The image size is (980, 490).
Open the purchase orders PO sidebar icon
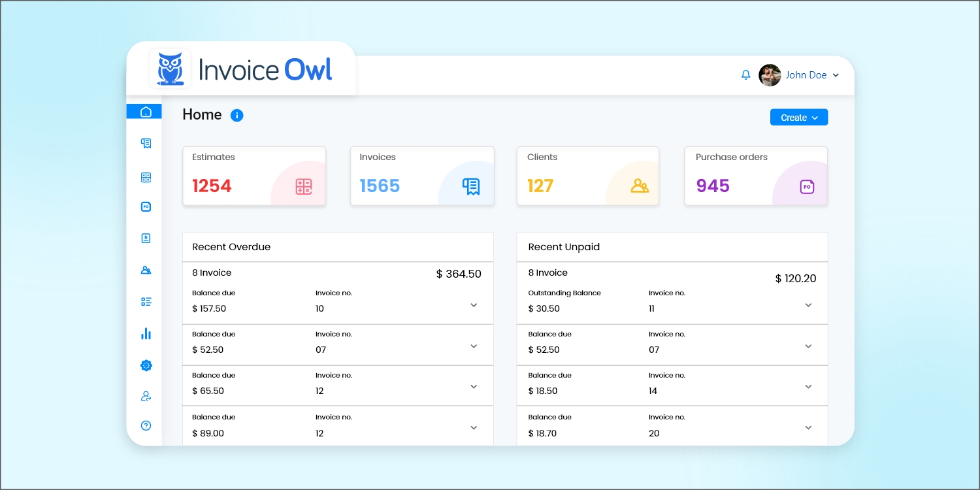[146, 206]
